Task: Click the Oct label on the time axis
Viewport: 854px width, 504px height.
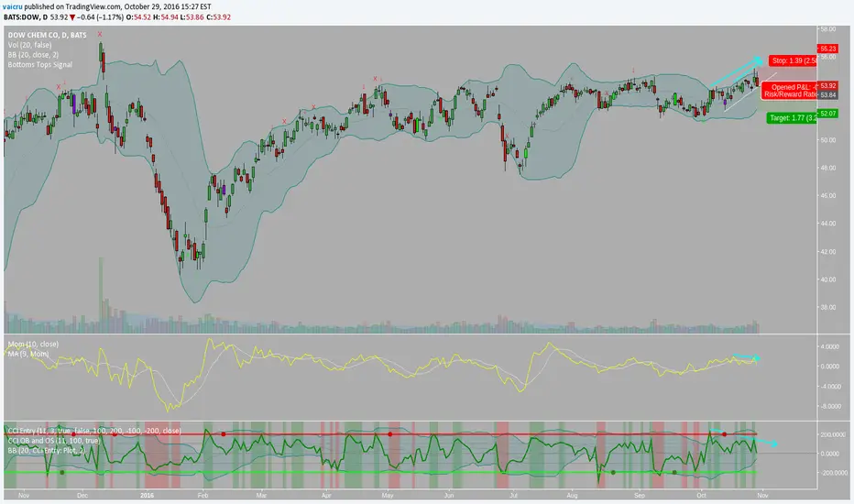Action: click(x=701, y=495)
